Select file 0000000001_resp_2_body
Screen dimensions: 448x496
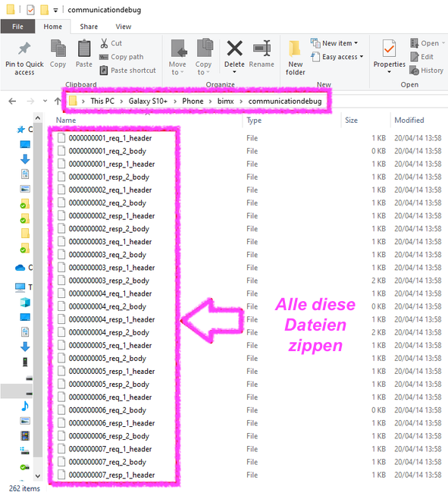tap(109, 177)
